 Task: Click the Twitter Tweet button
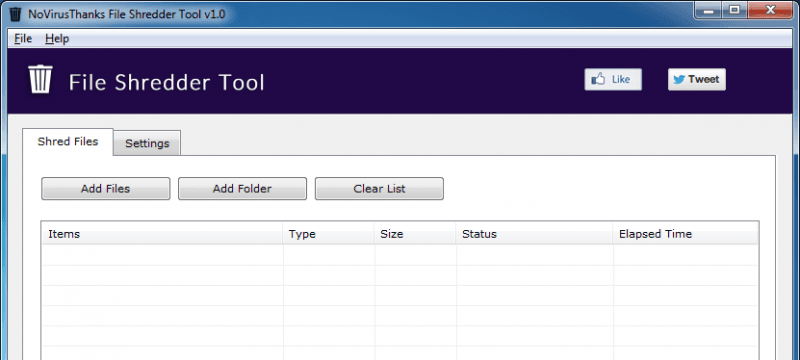[696, 80]
